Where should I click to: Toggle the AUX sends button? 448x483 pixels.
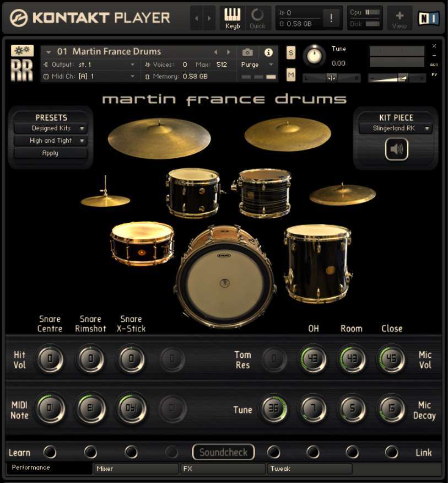click(x=434, y=65)
